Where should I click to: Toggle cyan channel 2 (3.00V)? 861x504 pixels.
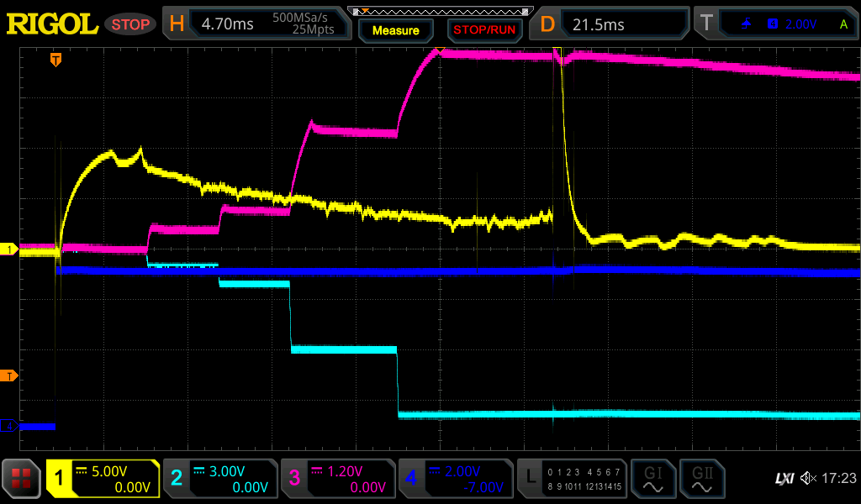pos(220,479)
